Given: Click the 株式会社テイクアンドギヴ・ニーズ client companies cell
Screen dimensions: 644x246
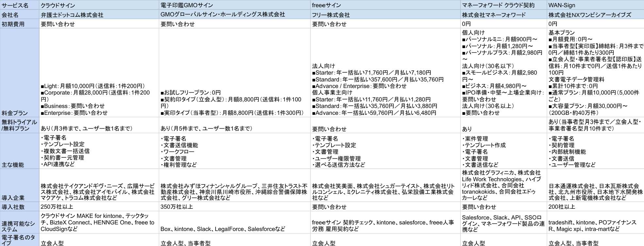Looking at the screenshot, I should (x=99, y=185).
